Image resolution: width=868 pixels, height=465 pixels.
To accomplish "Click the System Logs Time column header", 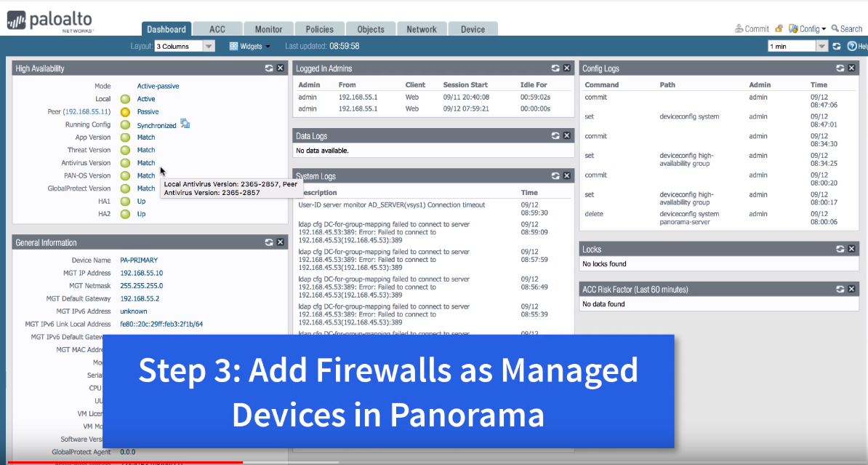I will click(529, 192).
